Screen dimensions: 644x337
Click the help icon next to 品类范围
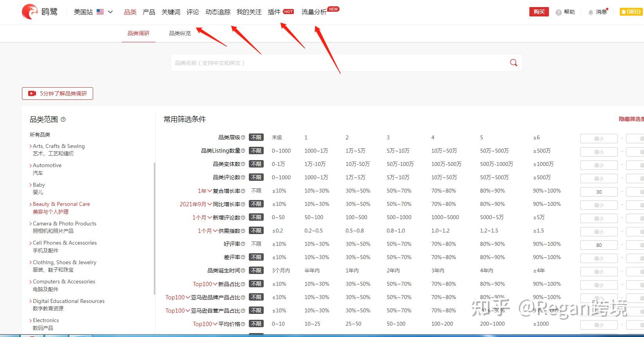[63, 119]
